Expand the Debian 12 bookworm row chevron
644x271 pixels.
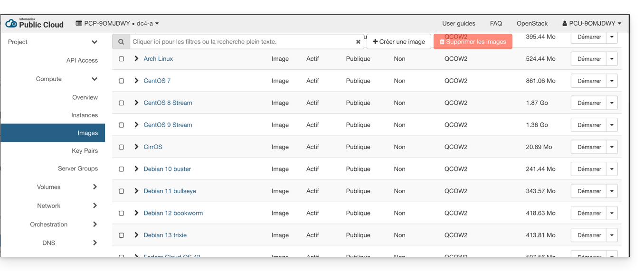point(136,213)
